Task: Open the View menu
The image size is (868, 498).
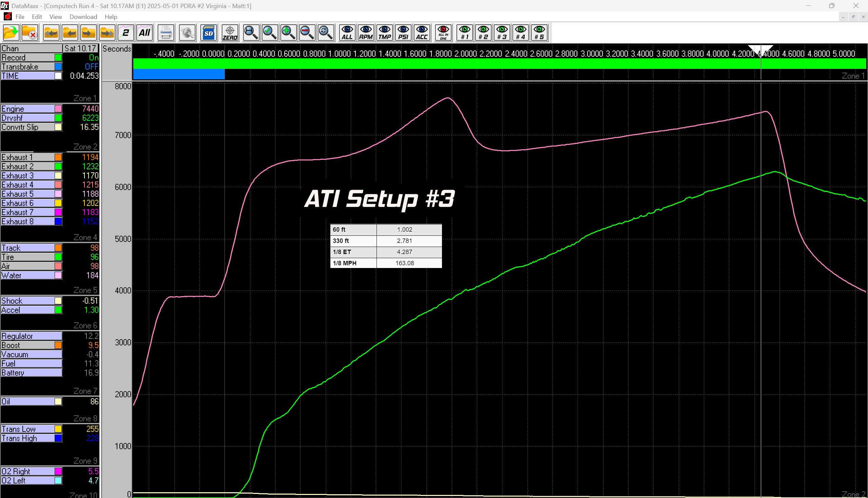Action: pyautogui.click(x=55, y=17)
